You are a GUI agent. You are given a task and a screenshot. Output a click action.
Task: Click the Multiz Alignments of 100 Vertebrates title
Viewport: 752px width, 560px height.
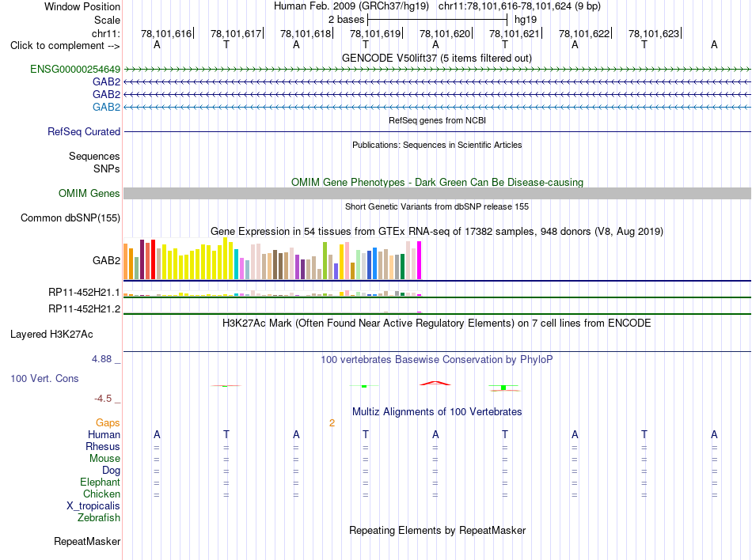click(x=437, y=412)
